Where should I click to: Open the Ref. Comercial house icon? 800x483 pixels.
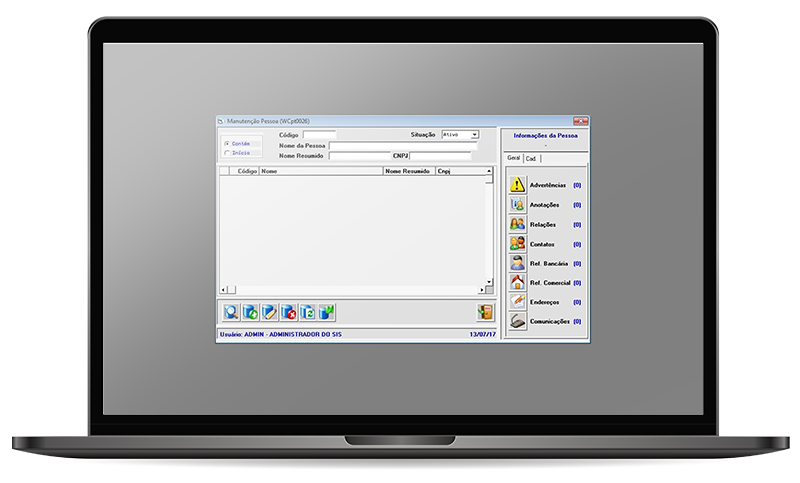[x=517, y=282]
